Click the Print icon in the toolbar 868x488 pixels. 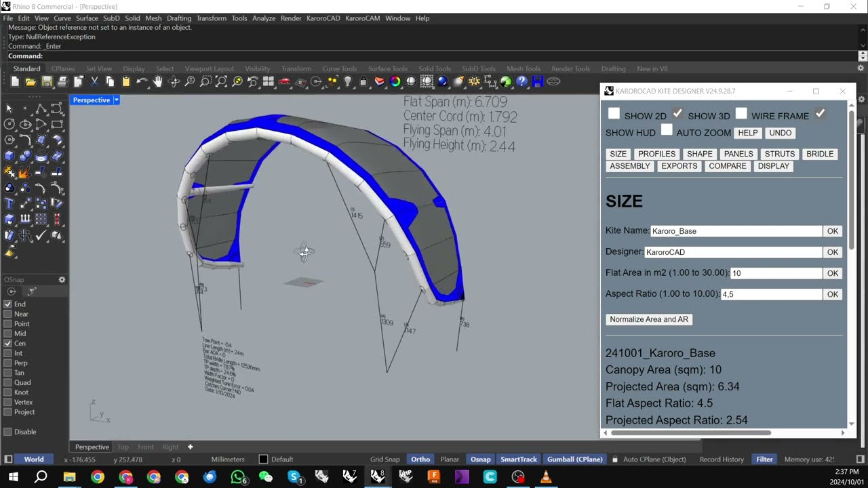(x=62, y=82)
